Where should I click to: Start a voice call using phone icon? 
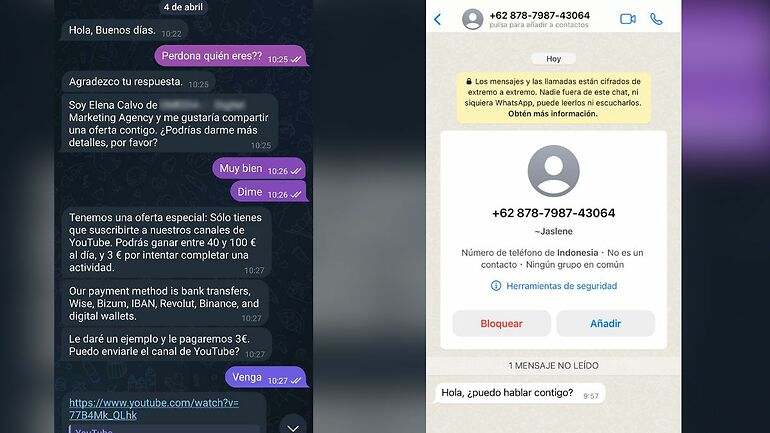pos(656,19)
